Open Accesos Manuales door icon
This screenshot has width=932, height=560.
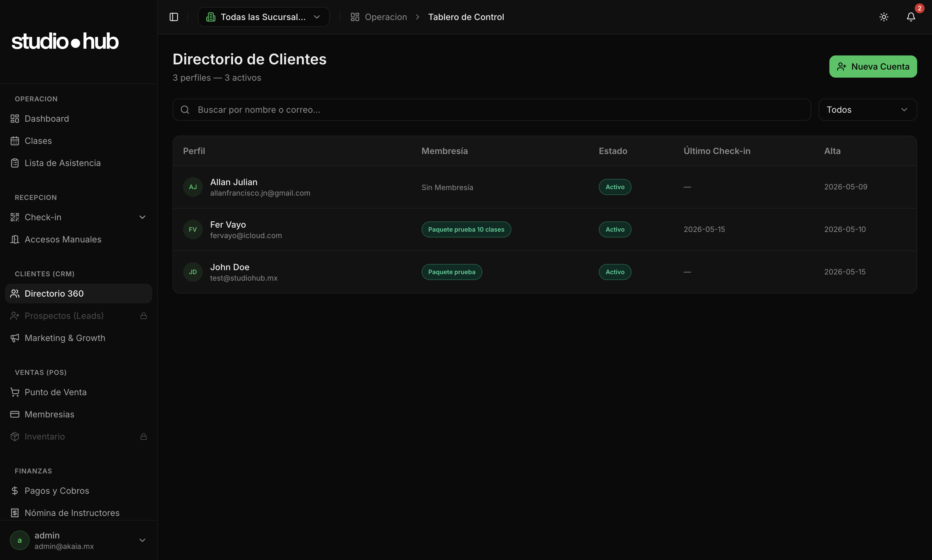(15, 239)
